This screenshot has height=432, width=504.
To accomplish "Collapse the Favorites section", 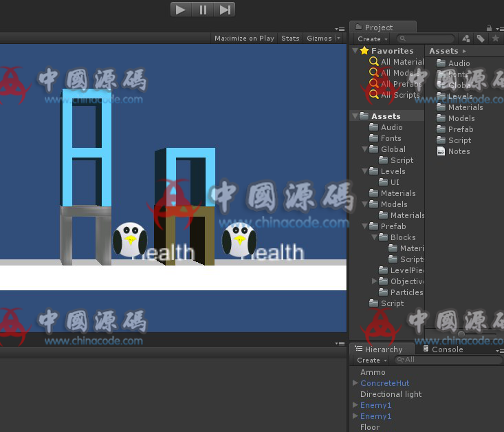I will click(355, 51).
